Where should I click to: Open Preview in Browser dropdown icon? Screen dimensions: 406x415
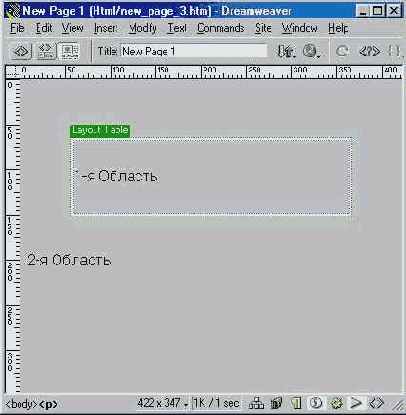point(311,51)
